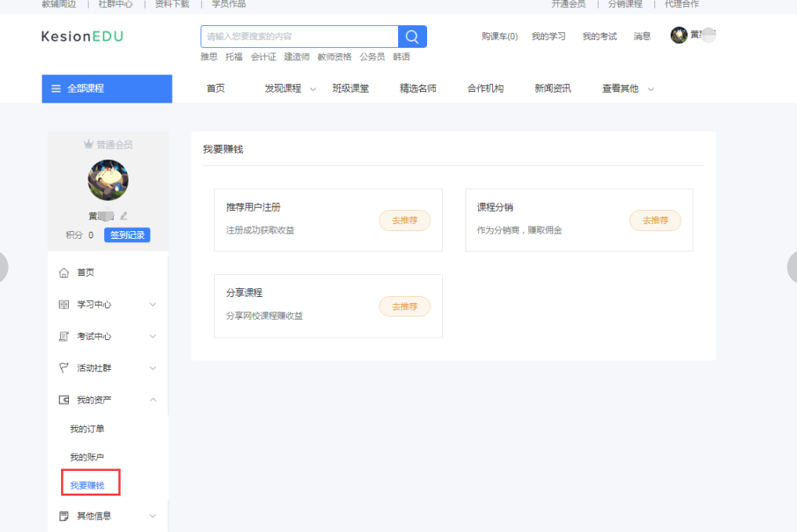Viewport: 797px width, 532px height.
Task: Click the hamburger icon in 全部课程
Action: click(56, 89)
